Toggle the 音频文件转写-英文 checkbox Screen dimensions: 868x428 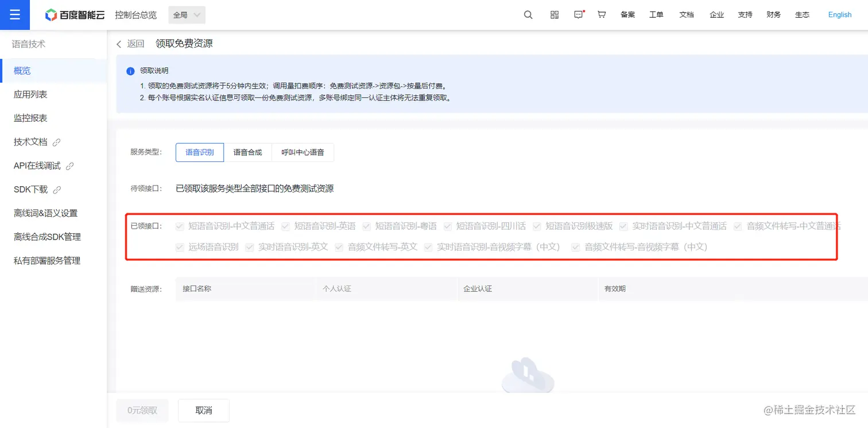coord(339,248)
